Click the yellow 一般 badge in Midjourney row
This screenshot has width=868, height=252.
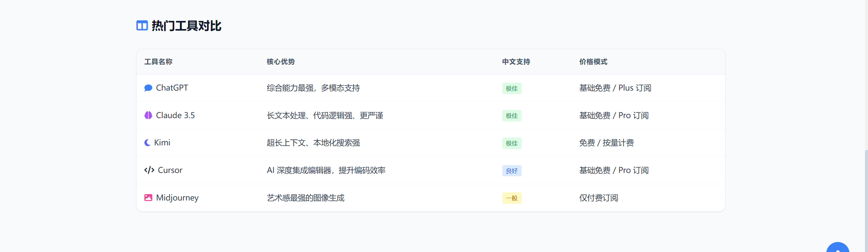tap(512, 198)
